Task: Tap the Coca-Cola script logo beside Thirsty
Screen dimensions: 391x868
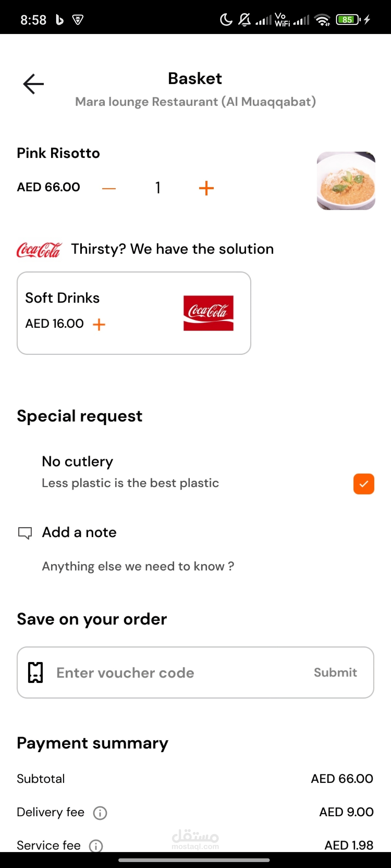Action: [x=39, y=250]
